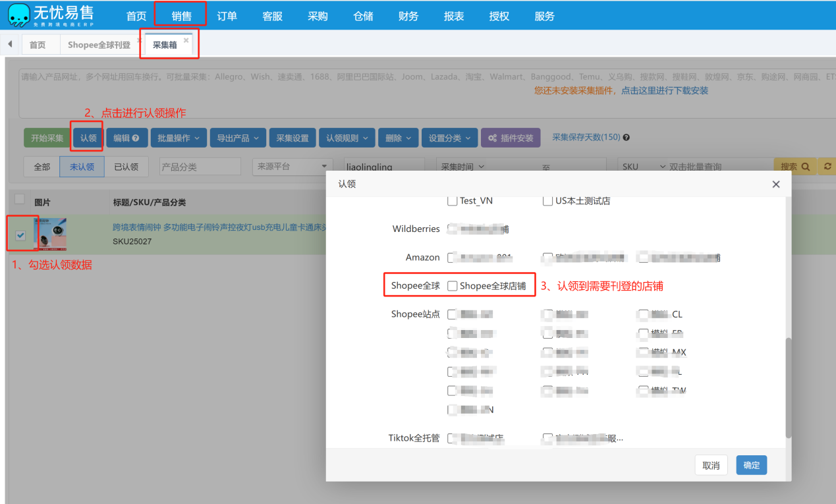Screen dimensions: 836x504
Task: Click the 认领 dialog vertical scrollbar
Action: (x=789, y=388)
